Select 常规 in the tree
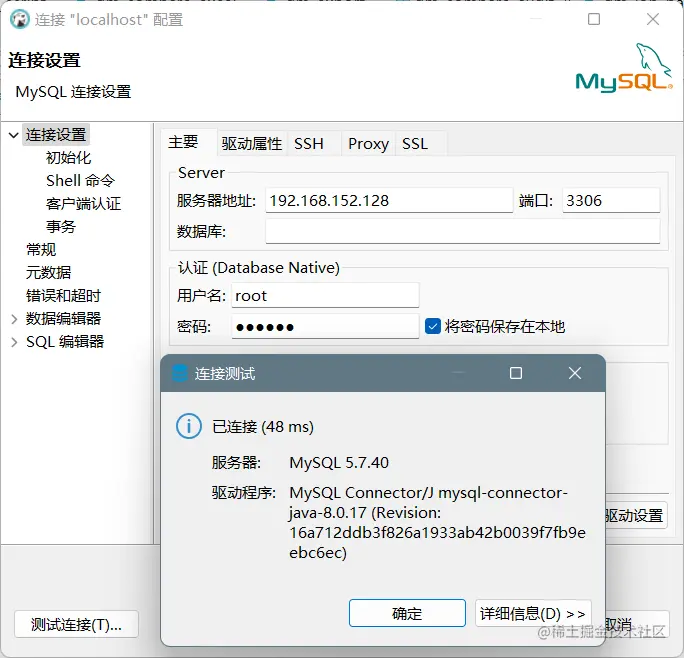 tap(41, 250)
